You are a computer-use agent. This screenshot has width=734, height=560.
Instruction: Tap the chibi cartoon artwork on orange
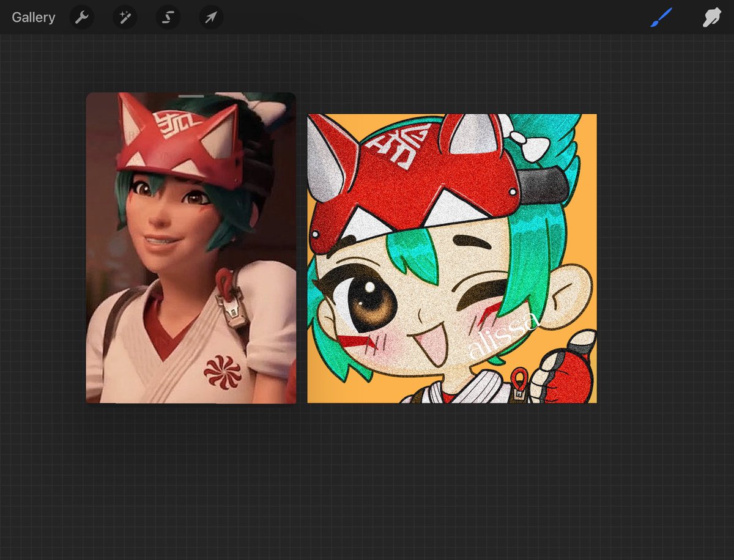[452, 259]
